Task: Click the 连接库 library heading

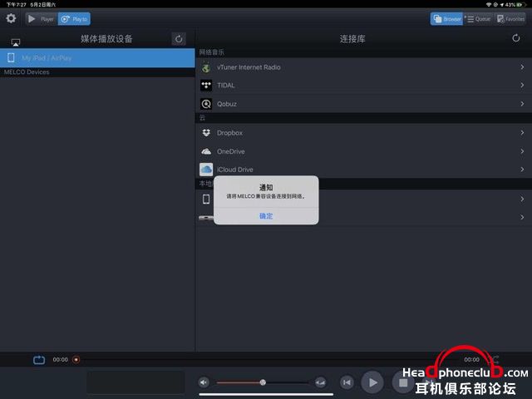Action: pos(352,39)
